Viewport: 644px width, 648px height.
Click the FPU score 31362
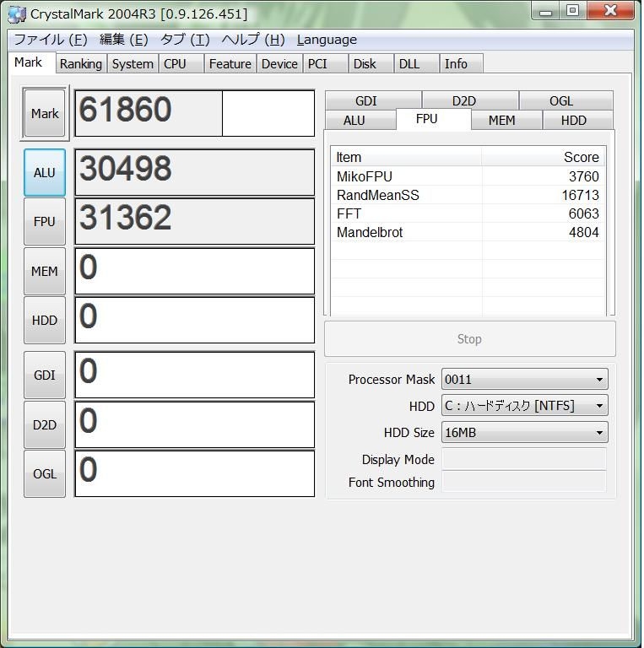125,218
